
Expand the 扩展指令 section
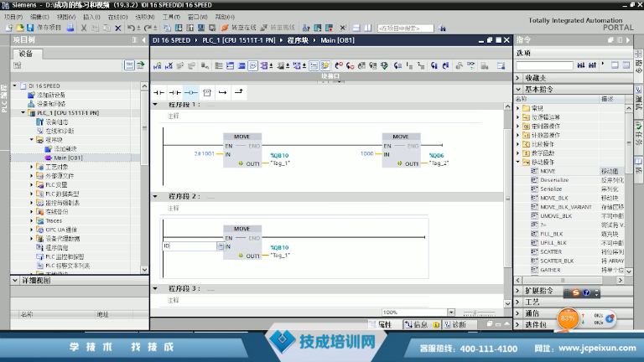click(518, 291)
